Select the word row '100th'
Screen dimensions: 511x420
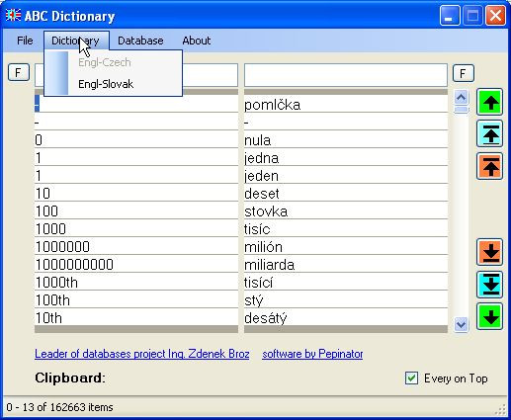coord(136,300)
